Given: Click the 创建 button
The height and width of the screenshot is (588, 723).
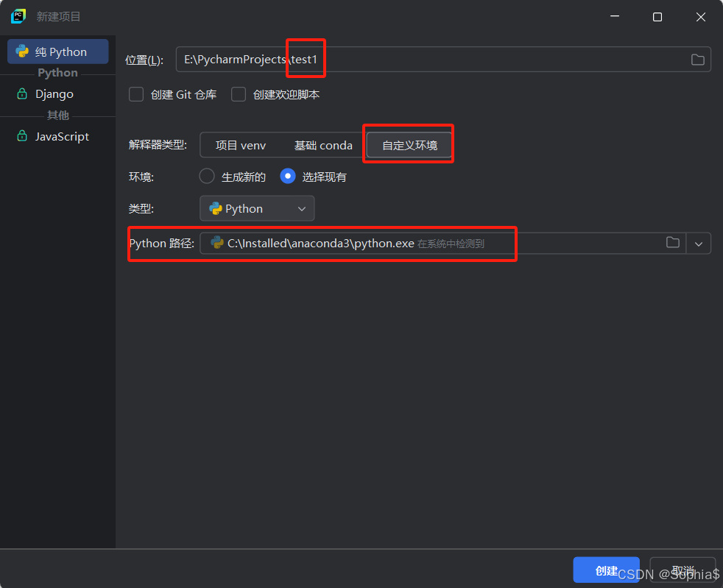Looking at the screenshot, I should pos(606,570).
